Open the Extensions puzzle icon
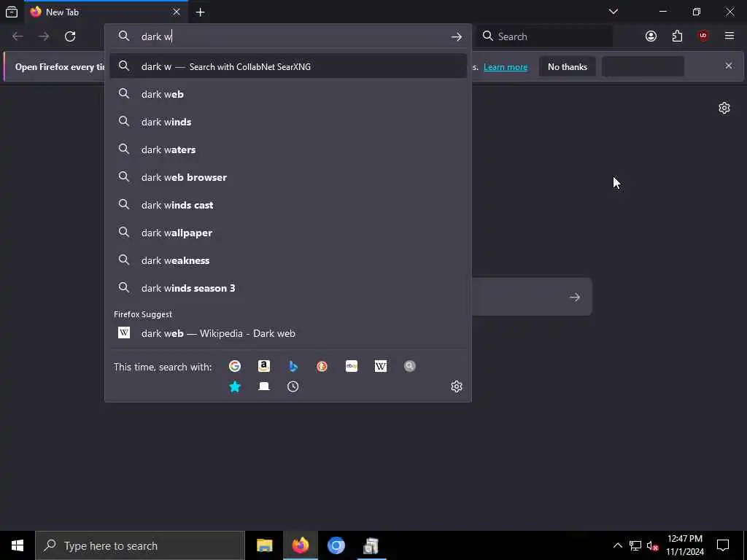The height and width of the screenshot is (560, 747). coord(677,36)
